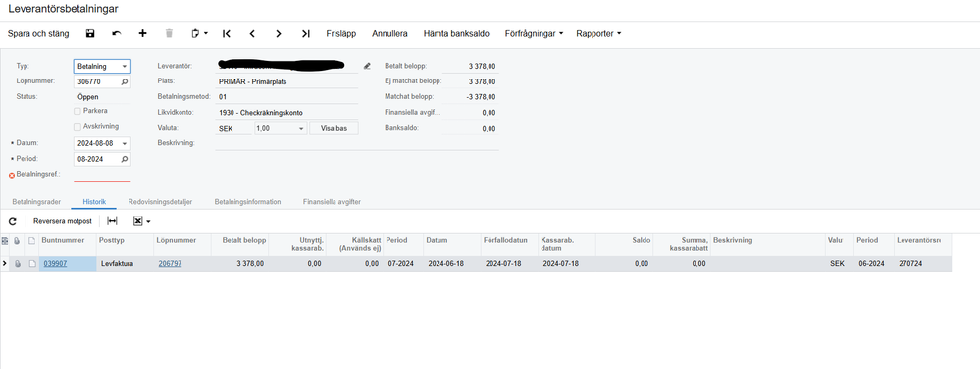Click the notes column header icon
The image size is (980, 369).
(x=31, y=240)
